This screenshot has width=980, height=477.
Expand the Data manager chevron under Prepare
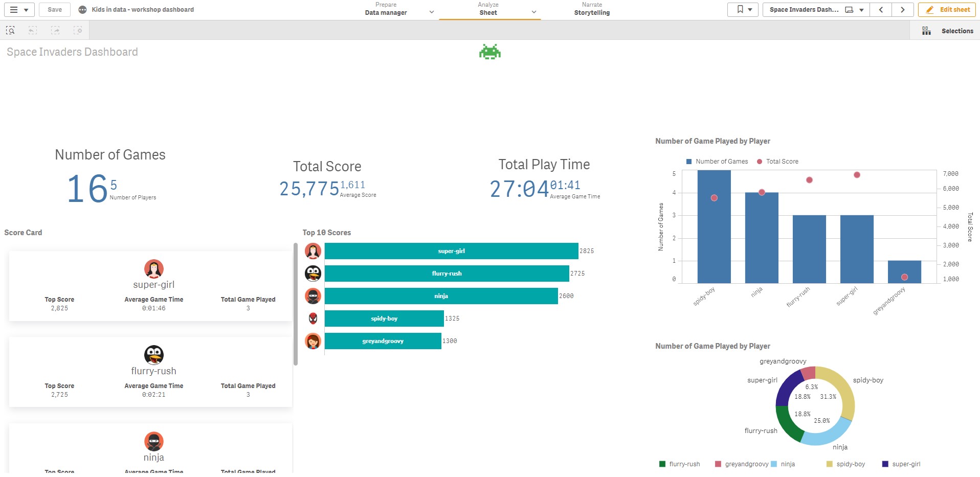431,12
